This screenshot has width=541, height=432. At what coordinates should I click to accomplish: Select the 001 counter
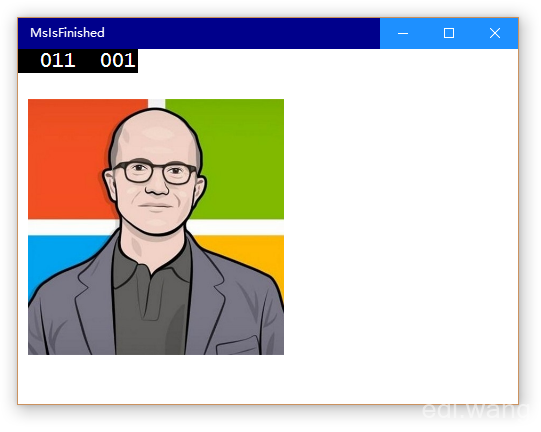coord(117,60)
